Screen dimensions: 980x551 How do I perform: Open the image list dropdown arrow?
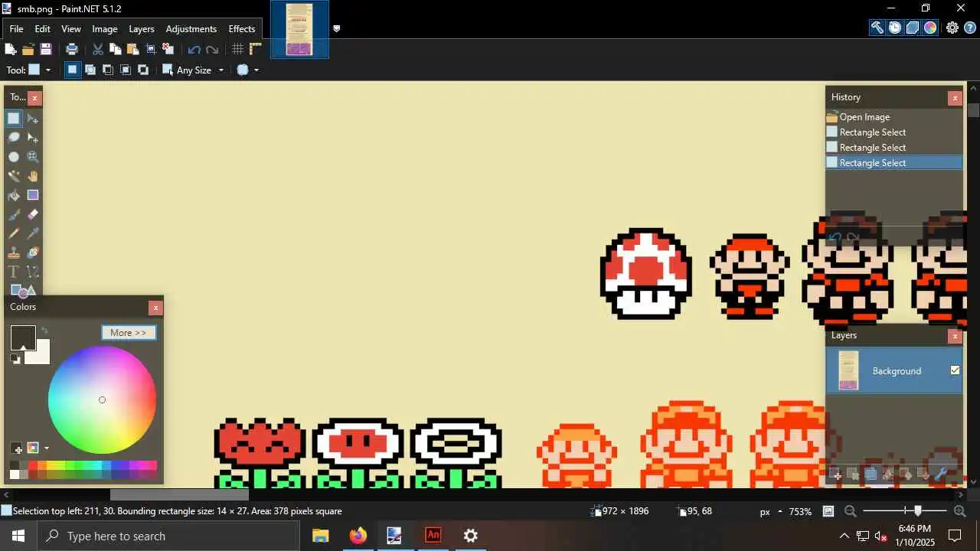(336, 29)
